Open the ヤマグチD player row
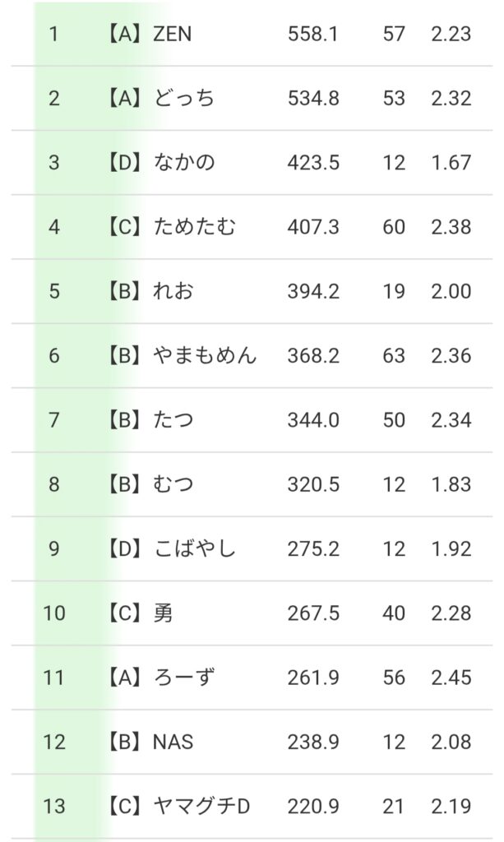Screen dimensions: 504x842 [201, 807]
